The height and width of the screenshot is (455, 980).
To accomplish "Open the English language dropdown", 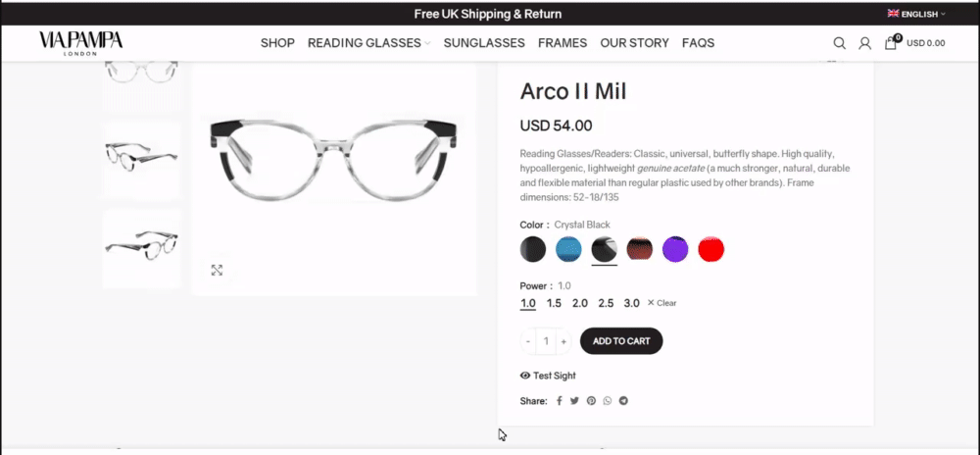I will 916,14.
